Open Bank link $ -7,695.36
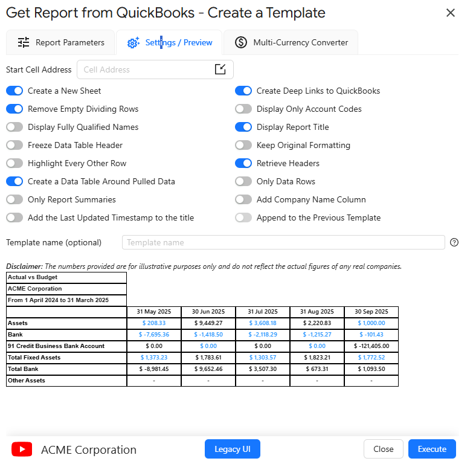The image size is (476, 464). coord(154,335)
